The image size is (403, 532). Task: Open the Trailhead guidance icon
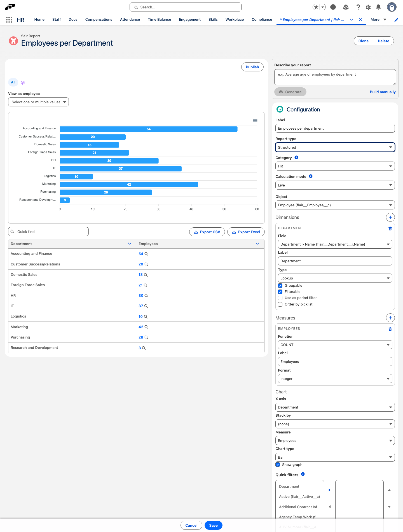click(x=346, y=7)
